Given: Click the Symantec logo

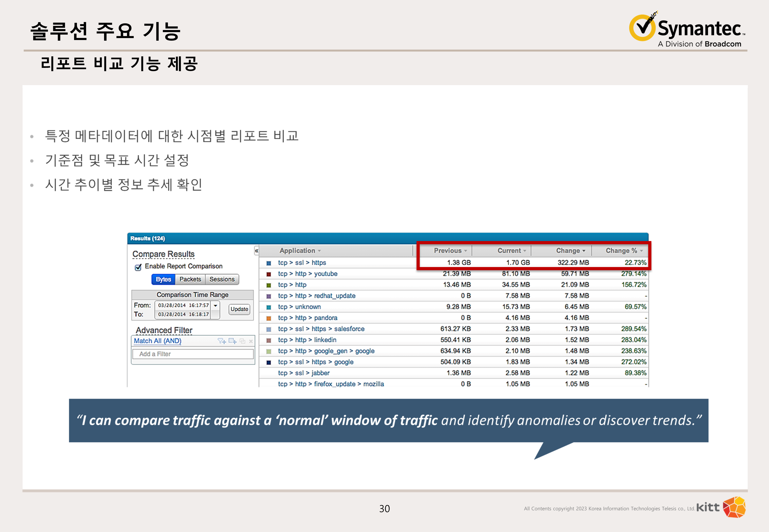Looking at the screenshot, I should tap(687, 30).
